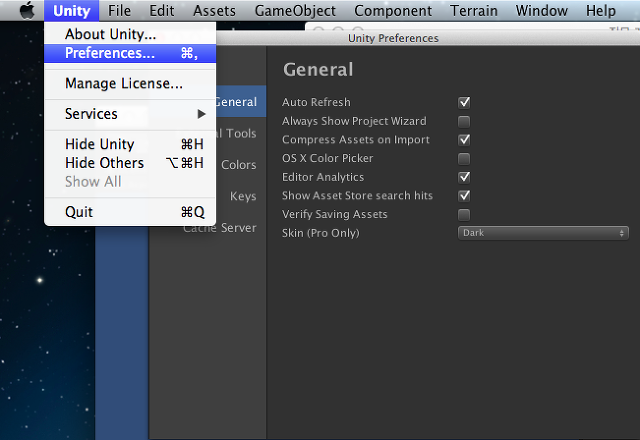Viewport: 640px width, 440px height.
Task: Click the General heading text
Action: (x=318, y=69)
